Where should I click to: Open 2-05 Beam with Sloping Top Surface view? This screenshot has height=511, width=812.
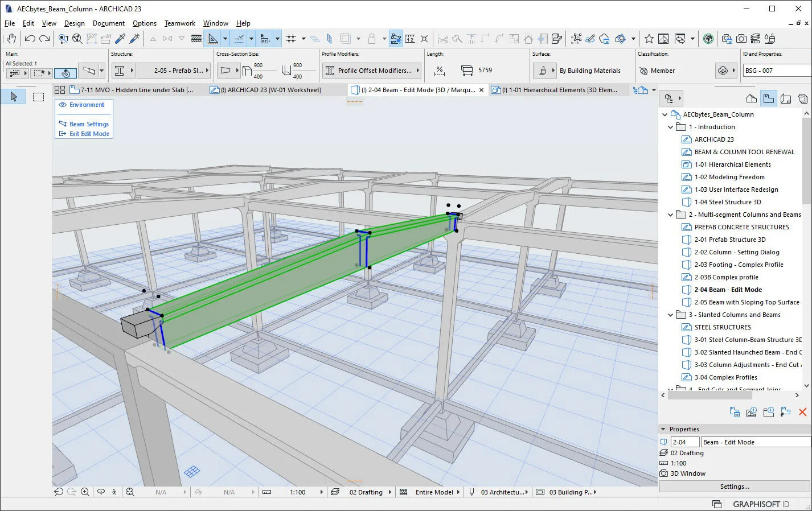747,302
